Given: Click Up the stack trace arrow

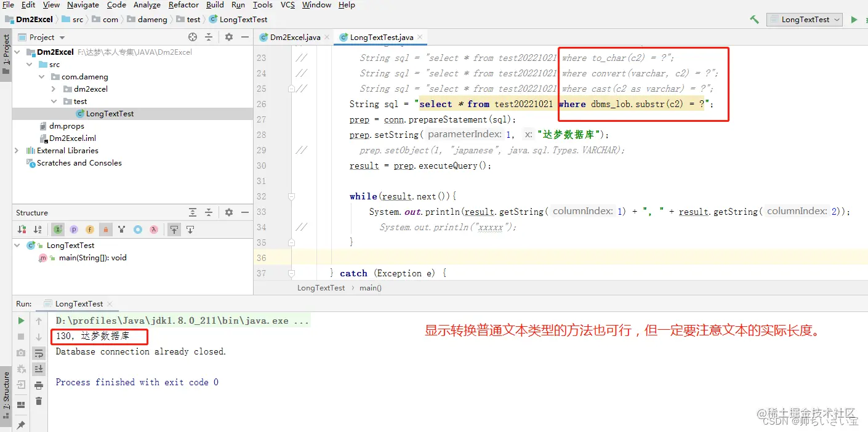Looking at the screenshot, I should (39, 321).
